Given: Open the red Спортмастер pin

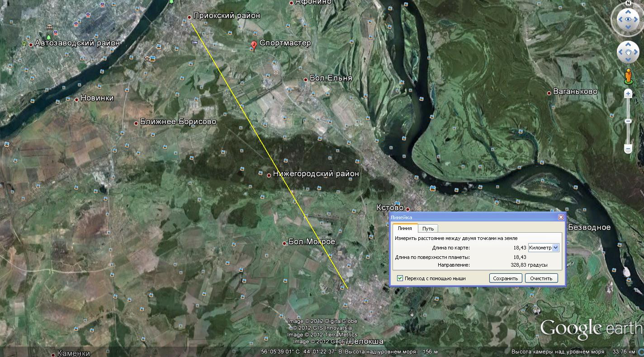Looking at the screenshot, I should click(x=254, y=45).
